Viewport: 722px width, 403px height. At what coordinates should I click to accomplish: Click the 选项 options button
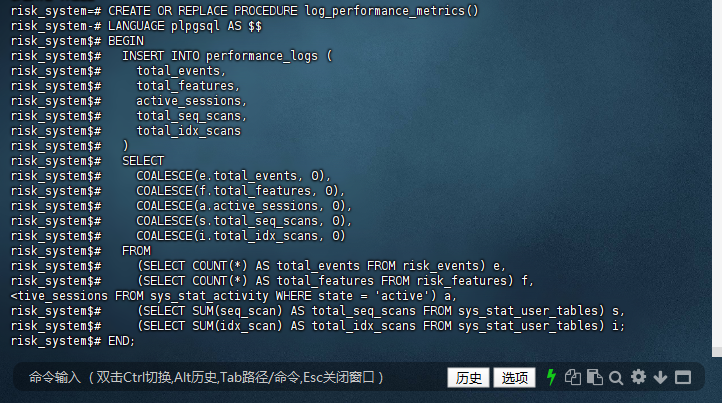coord(514,377)
